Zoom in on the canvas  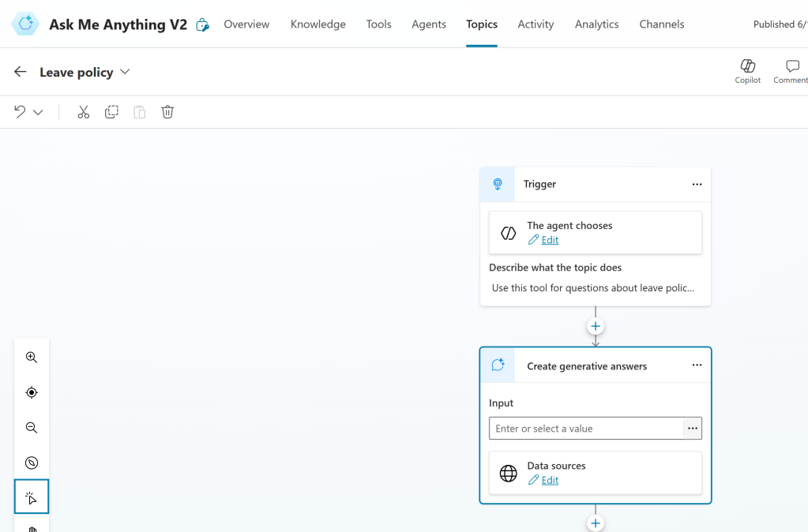(x=32, y=358)
